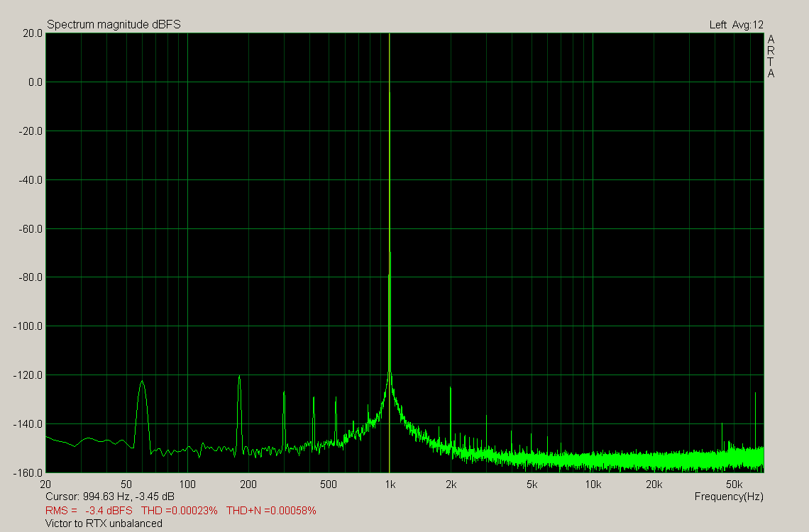Click the 'Frequency(Hz)' axis label
809x532 pixels.
[729, 497]
